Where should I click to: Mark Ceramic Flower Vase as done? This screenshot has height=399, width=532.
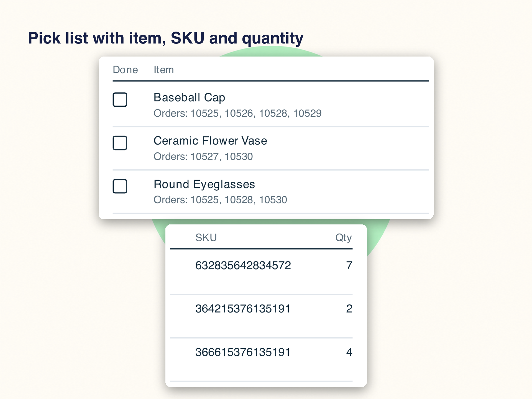click(x=120, y=143)
